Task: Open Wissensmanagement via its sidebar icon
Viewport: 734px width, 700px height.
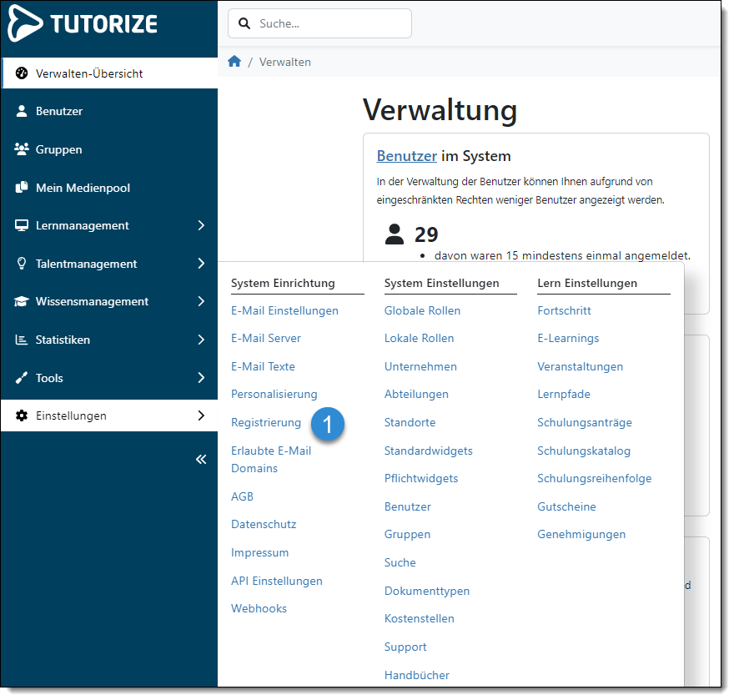Action: (x=20, y=301)
